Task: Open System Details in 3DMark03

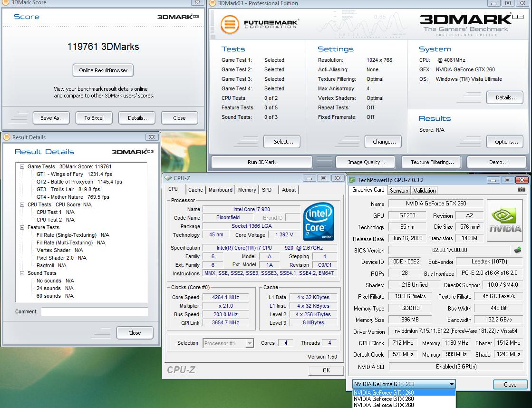Action: 505,97
